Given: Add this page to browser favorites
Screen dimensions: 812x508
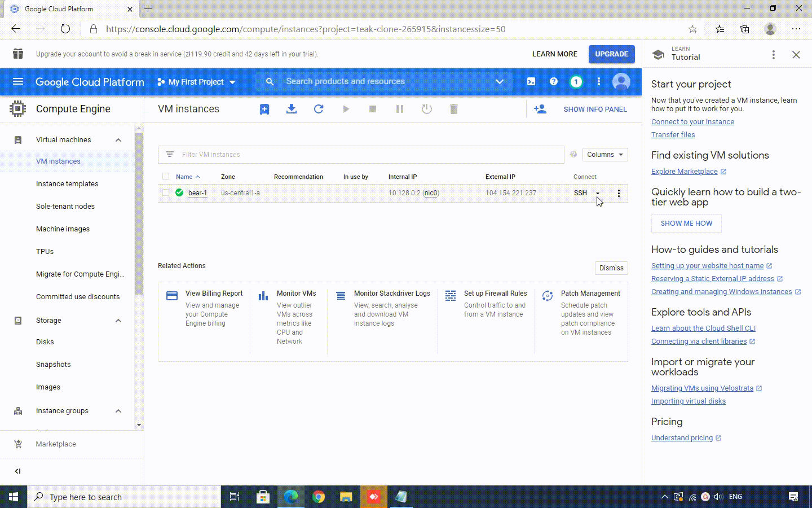Looking at the screenshot, I should [692, 29].
